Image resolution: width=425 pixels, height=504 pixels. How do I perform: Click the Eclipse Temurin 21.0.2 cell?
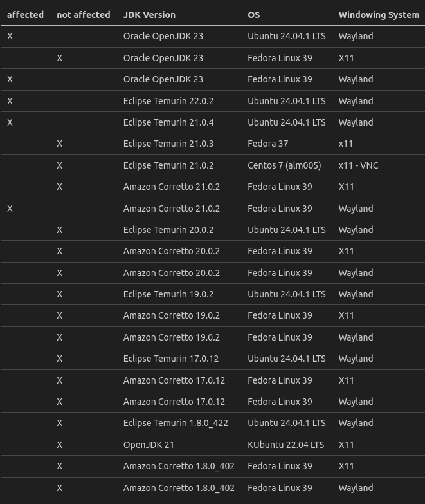pyautogui.click(x=168, y=165)
